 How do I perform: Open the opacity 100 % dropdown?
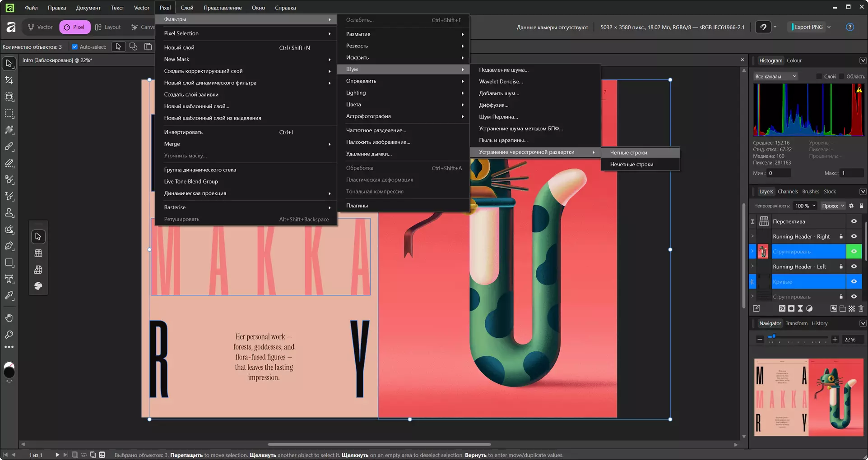point(806,206)
